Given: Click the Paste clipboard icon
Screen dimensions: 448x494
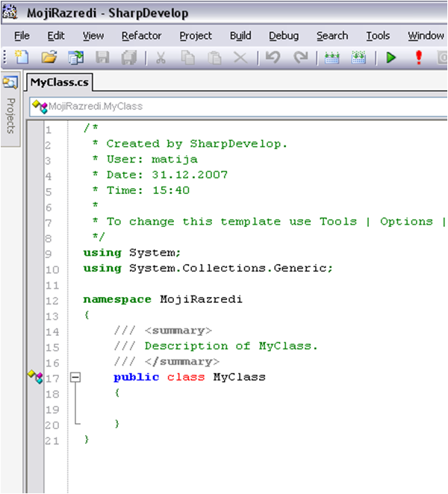Looking at the screenshot, I should (214, 57).
